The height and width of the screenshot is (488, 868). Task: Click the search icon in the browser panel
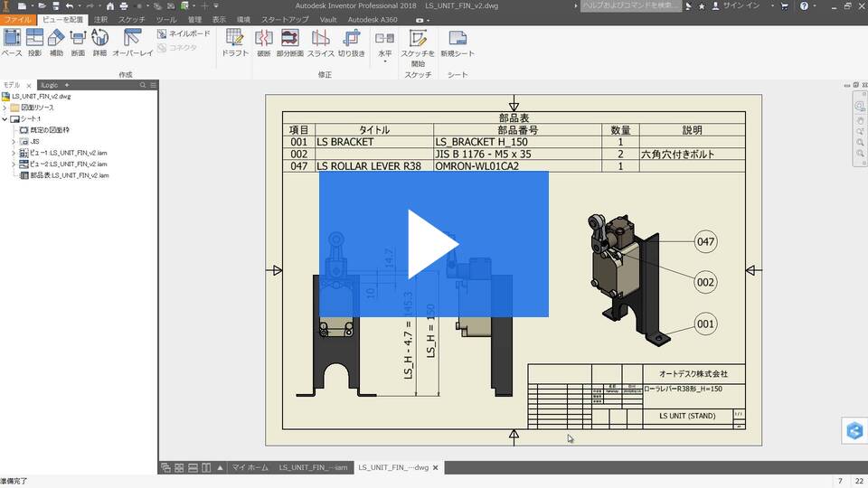point(143,85)
